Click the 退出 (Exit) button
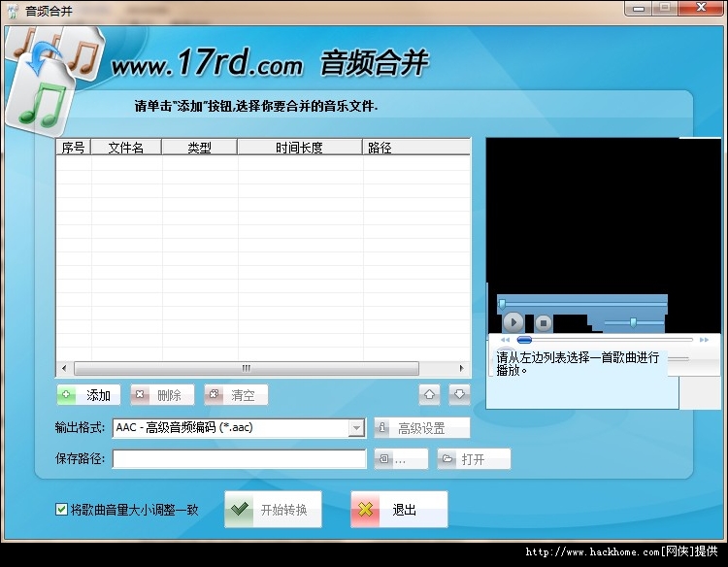728x567 pixels. (399, 510)
